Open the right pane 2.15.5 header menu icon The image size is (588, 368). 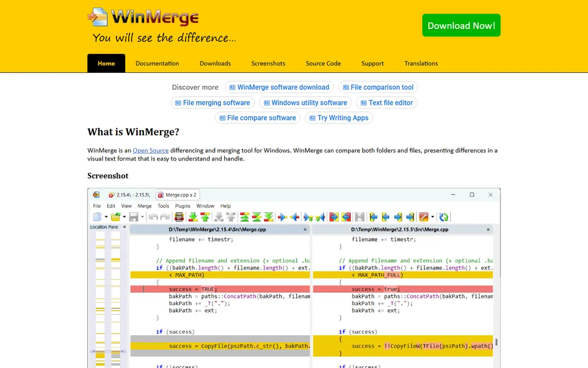coord(488,229)
